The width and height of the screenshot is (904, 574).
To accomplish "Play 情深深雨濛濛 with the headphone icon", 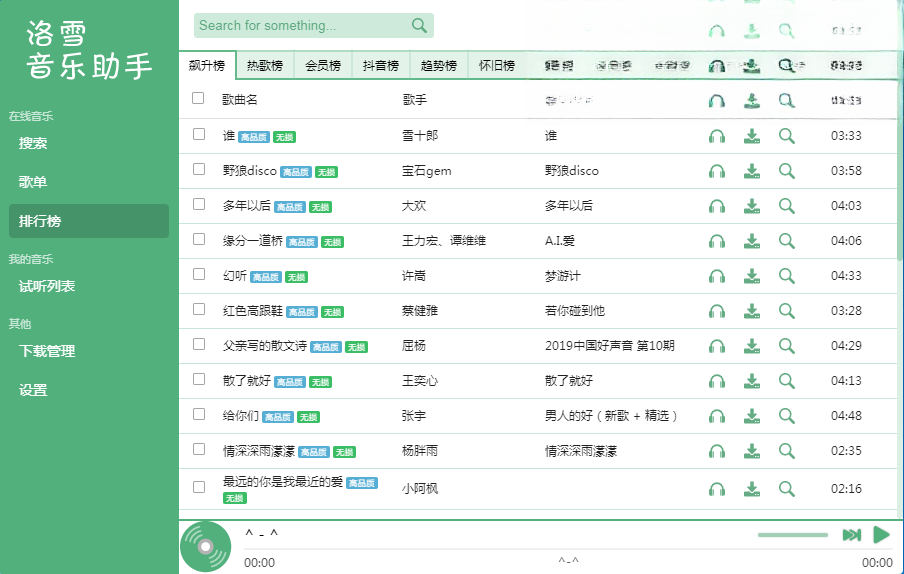I will click(x=717, y=451).
